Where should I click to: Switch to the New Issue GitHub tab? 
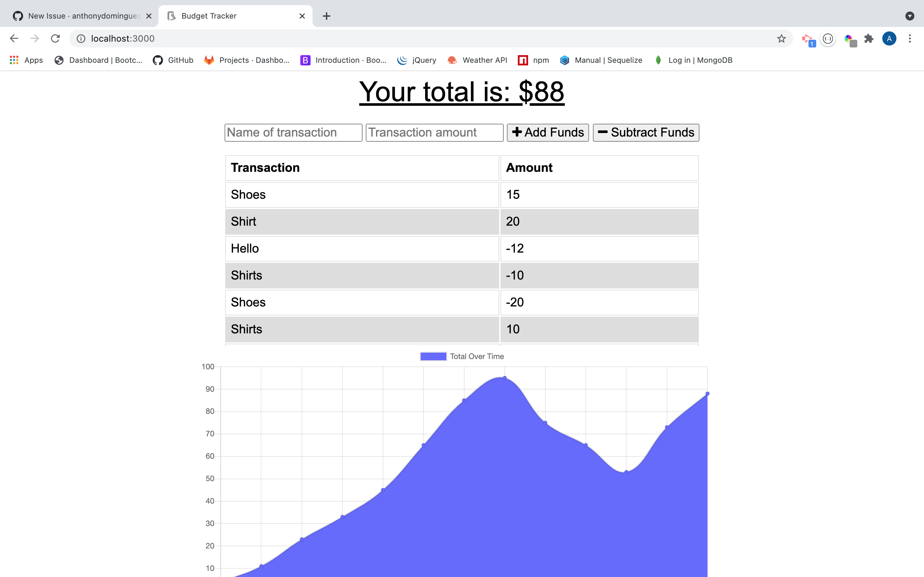point(76,16)
